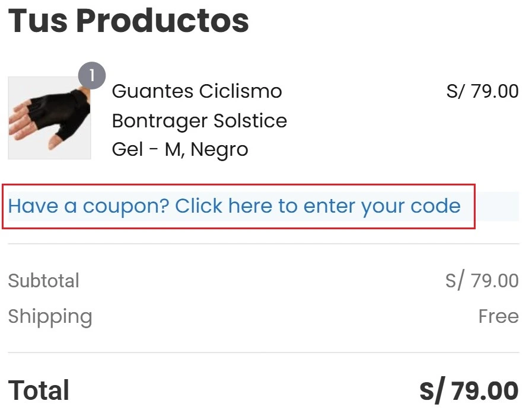529x420 pixels.
Task: Select the Free shipping label
Action: pos(500,316)
